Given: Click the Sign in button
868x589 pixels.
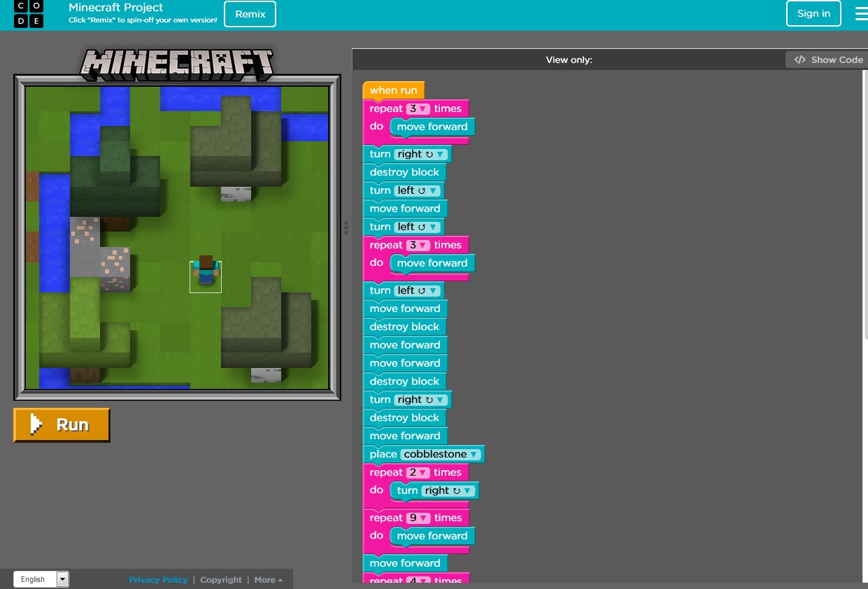Looking at the screenshot, I should click(813, 13).
